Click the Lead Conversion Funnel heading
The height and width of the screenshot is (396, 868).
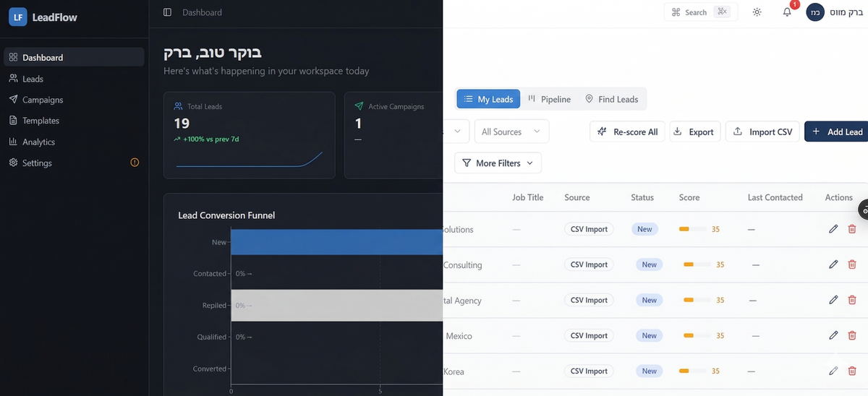click(226, 215)
